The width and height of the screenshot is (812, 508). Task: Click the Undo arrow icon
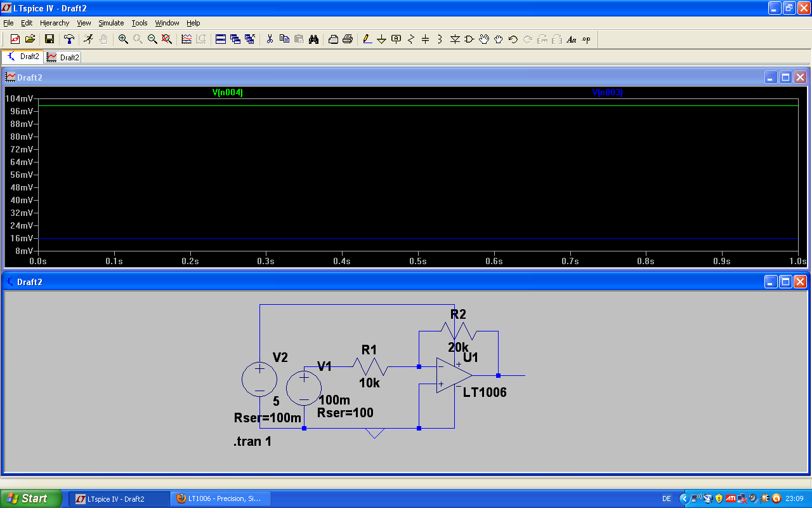(513, 39)
